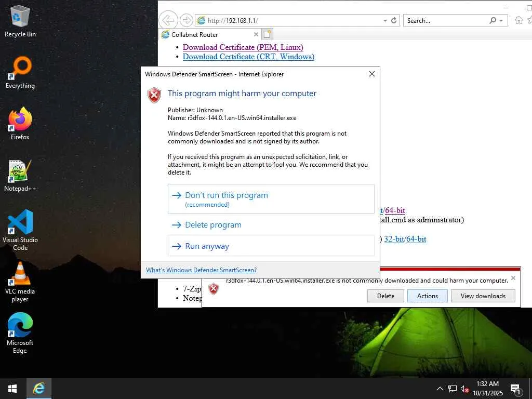
Task: Open Recycle Bin desktop icon
Action: tap(20, 21)
